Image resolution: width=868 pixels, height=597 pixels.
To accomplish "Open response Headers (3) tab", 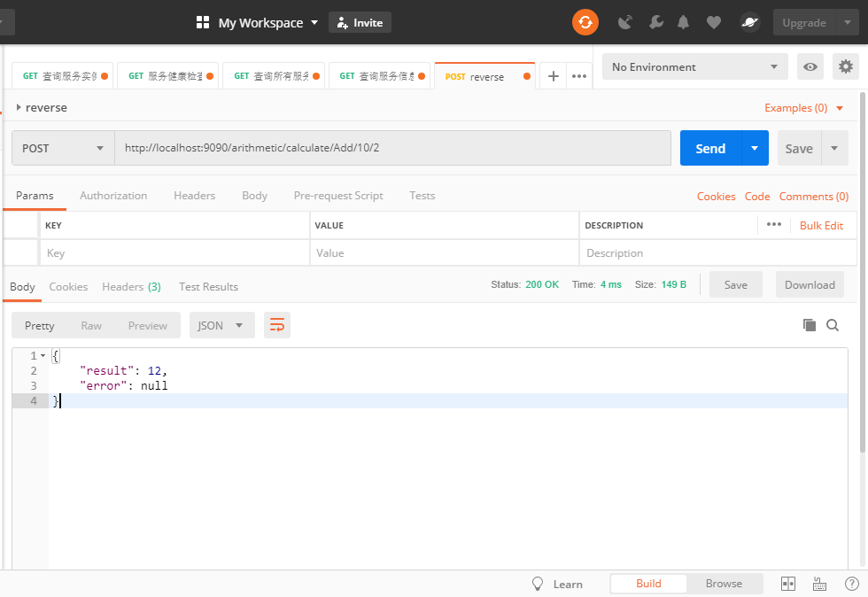I will click(x=131, y=287).
